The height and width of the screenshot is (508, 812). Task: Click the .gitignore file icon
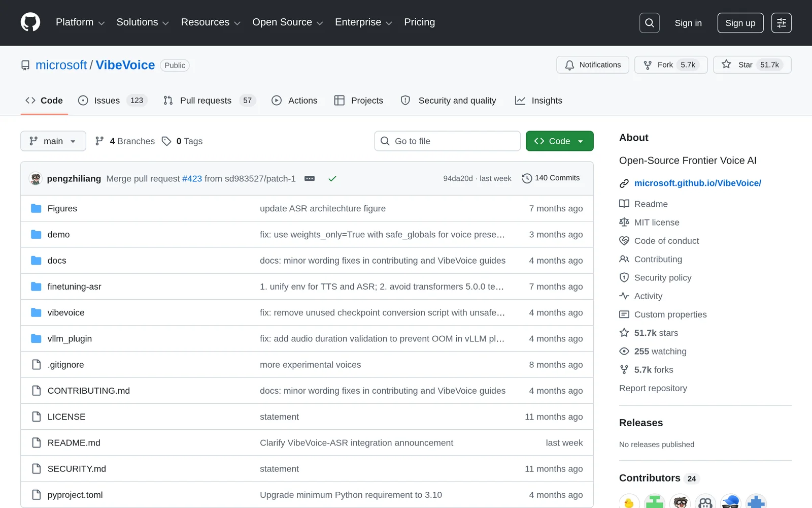pos(36,365)
